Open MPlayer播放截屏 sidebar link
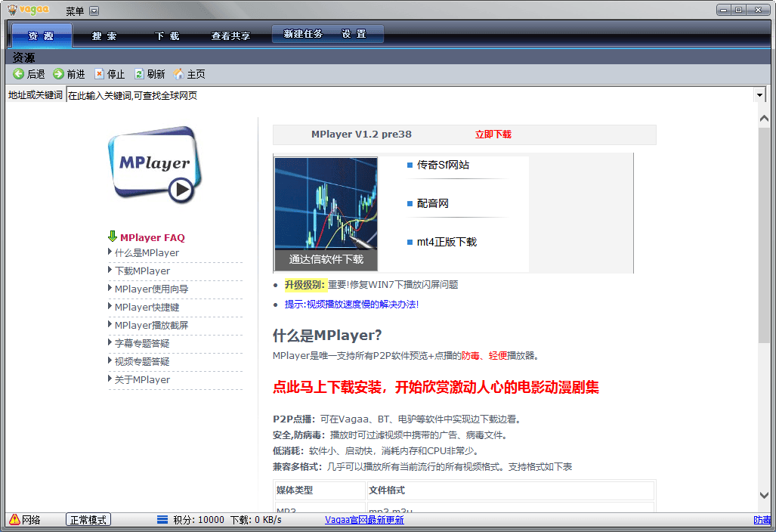 [151, 326]
